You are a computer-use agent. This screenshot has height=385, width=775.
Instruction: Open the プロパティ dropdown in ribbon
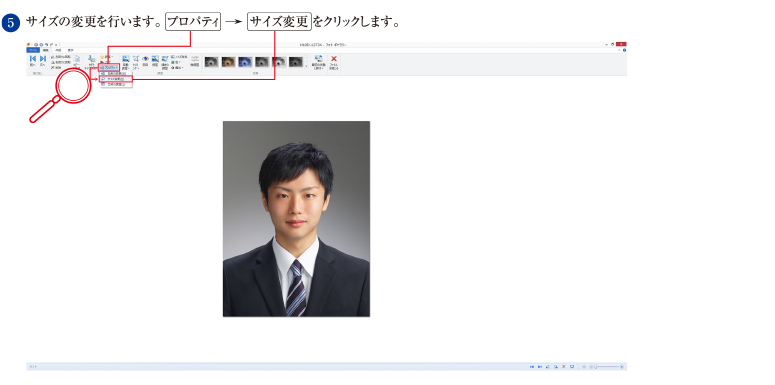(109, 68)
